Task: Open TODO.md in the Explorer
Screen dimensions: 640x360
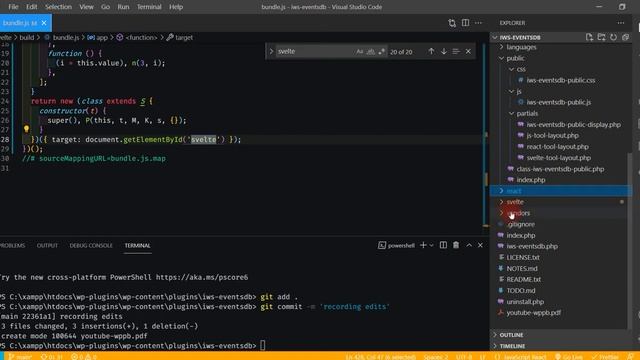Action: point(520,291)
